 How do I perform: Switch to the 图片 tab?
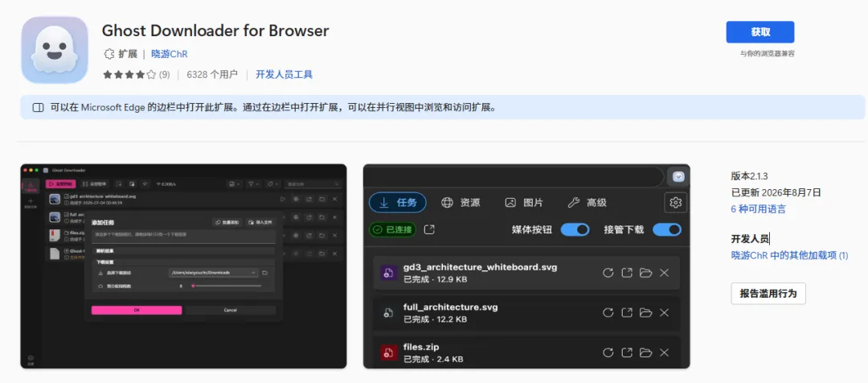click(x=524, y=202)
